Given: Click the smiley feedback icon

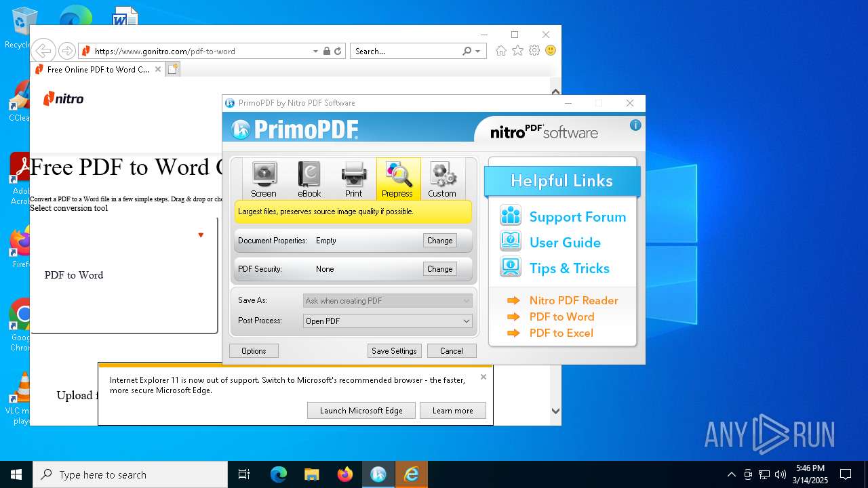Looking at the screenshot, I should point(551,51).
